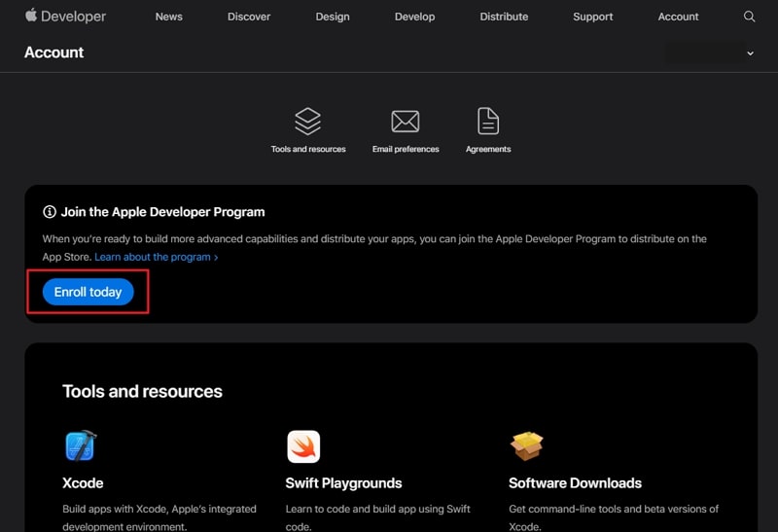Follow the Learn about the program link
Image resolution: width=778 pixels, height=532 pixels.
[157, 257]
